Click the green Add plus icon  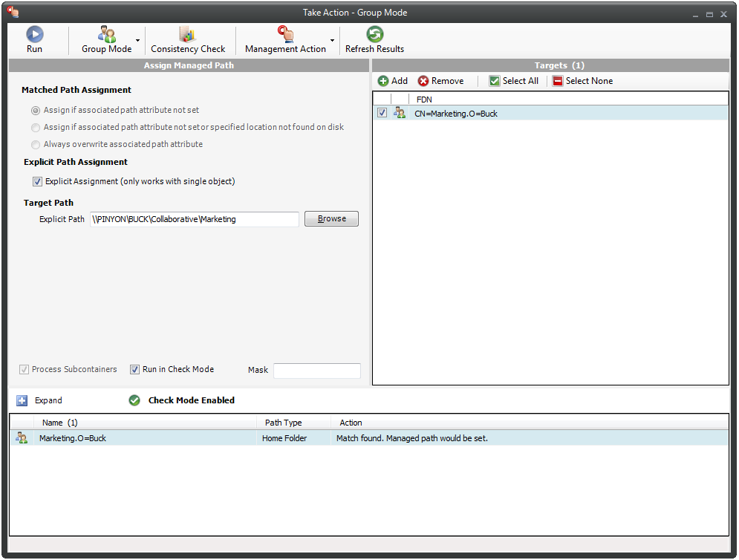coord(383,81)
